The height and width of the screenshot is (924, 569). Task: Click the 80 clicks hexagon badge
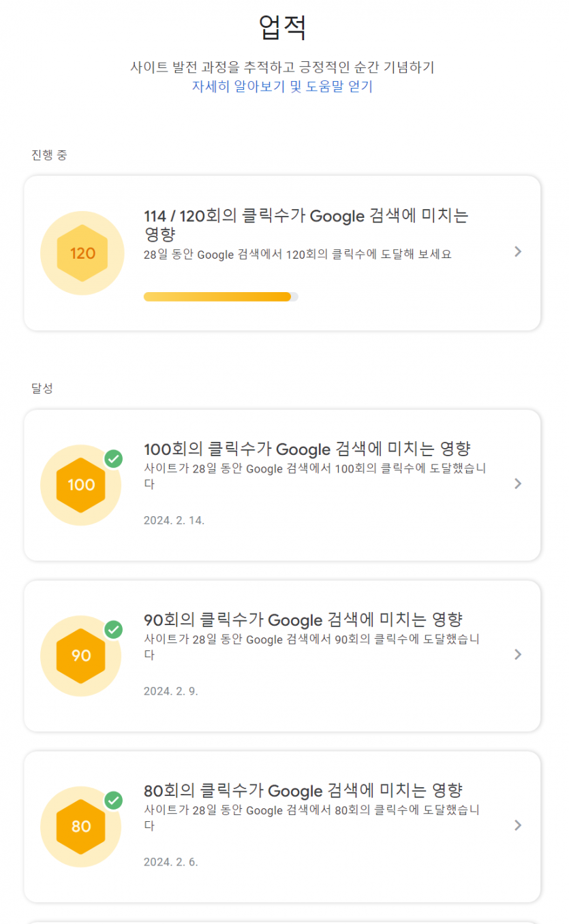[x=81, y=827]
